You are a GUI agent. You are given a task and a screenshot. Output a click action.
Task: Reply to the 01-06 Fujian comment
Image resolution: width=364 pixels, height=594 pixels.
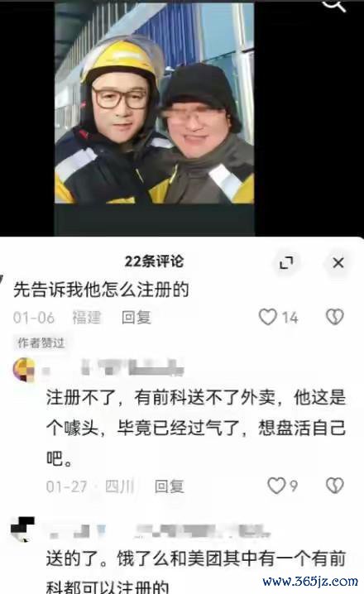click(x=136, y=318)
